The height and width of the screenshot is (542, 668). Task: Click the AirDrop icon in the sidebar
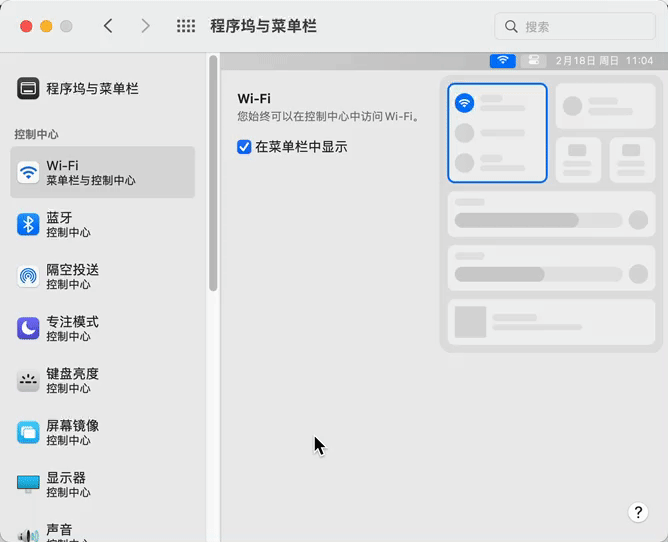point(28,276)
